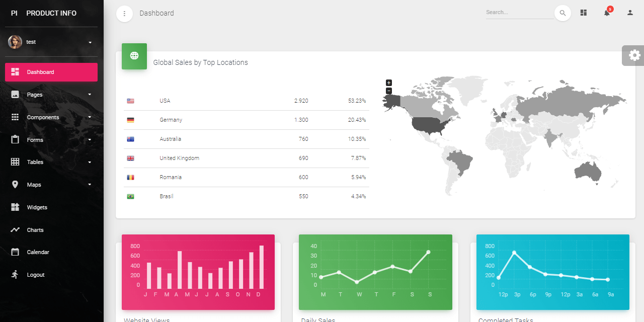Viewport: 644px width, 322px height.
Task: Click the apps grid icon in header
Action: coord(583,12)
